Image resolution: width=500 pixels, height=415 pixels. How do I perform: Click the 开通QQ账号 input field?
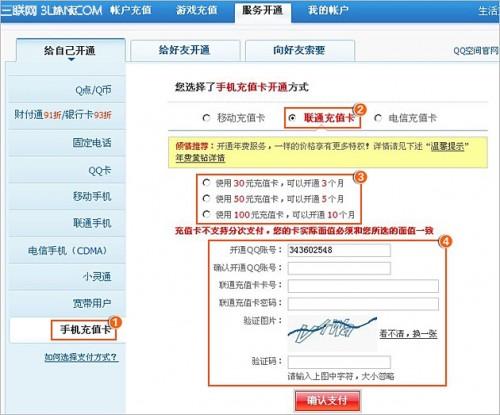[x=339, y=250]
